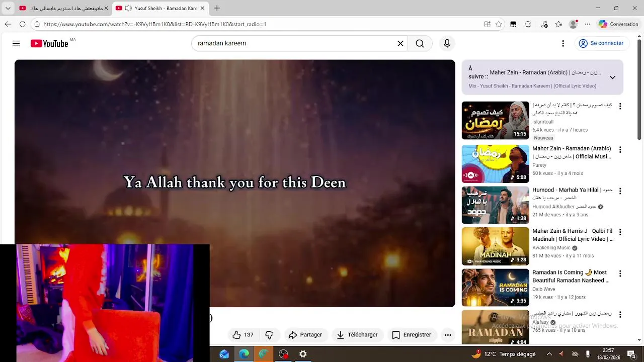Play the 15:15 islamtoall video thumbnail
Image resolution: width=644 pixels, height=362 pixels.
[496, 121]
